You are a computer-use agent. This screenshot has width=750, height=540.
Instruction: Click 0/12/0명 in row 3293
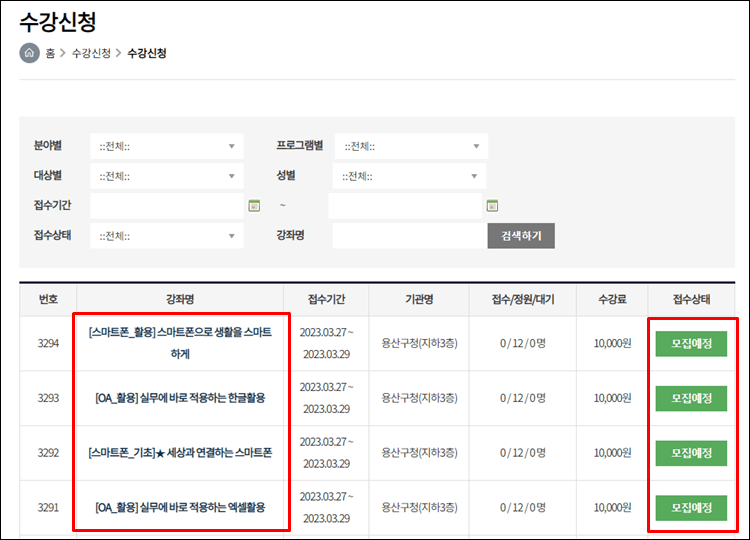pos(523,398)
